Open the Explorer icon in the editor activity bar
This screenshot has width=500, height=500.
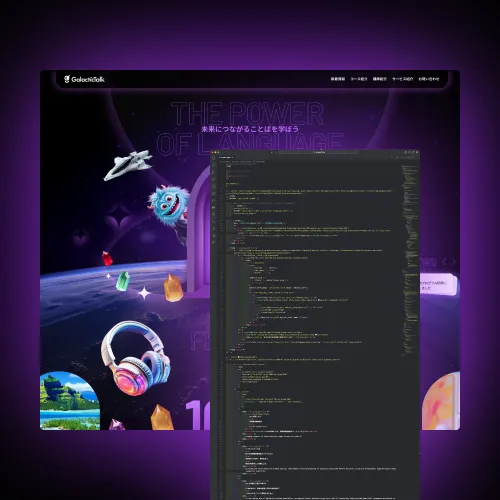(x=213, y=157)
